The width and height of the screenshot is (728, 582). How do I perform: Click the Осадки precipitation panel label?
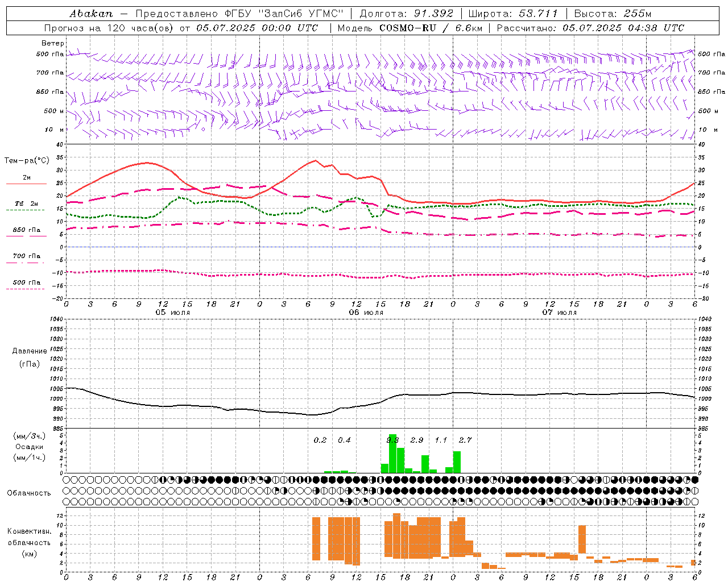pos(30,447)
